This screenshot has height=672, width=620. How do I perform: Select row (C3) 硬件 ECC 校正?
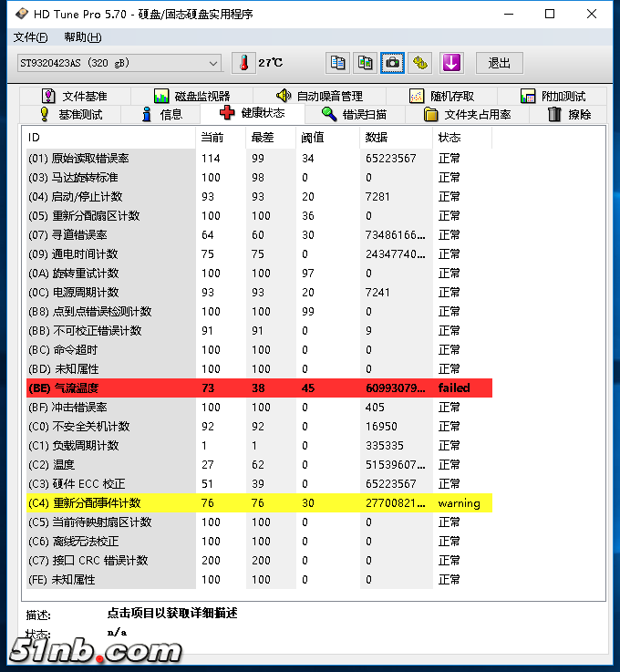pos(259,484)
